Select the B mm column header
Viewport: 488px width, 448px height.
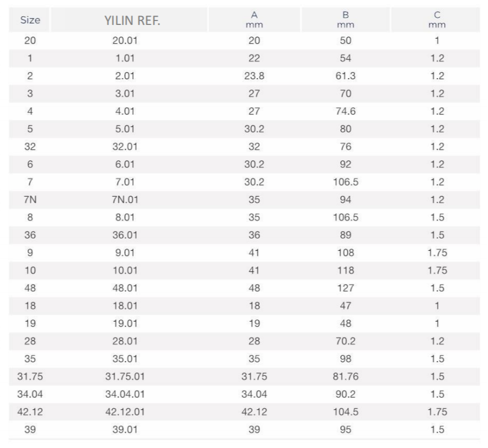click(346, 20)
